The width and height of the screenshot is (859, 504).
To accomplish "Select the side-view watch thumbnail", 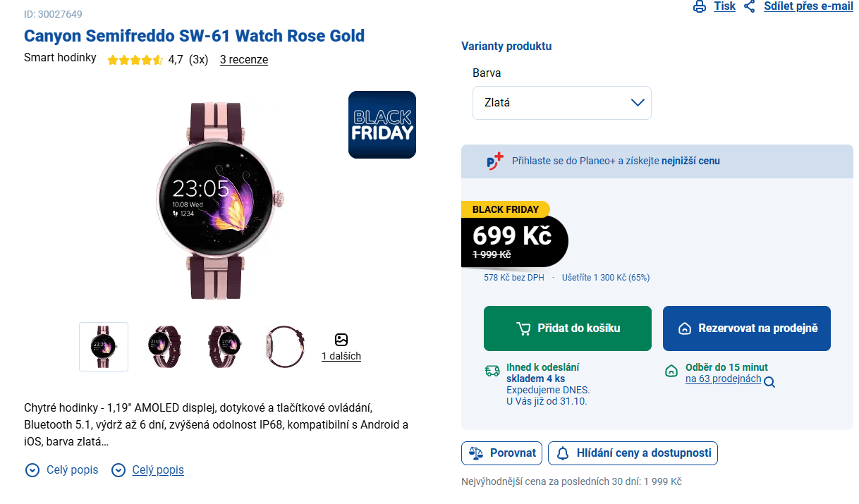I will pyautogui.click(x=284, y=346).
